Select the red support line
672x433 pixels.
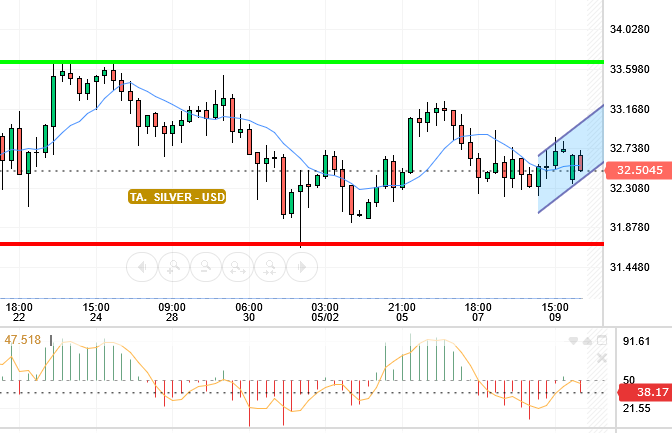click(302, 244)
